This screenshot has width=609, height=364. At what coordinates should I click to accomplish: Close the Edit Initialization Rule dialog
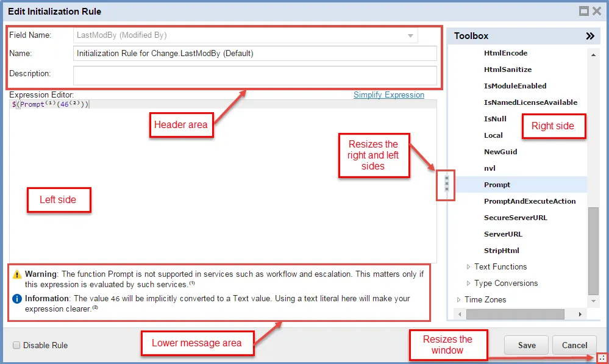click(597, 11)
